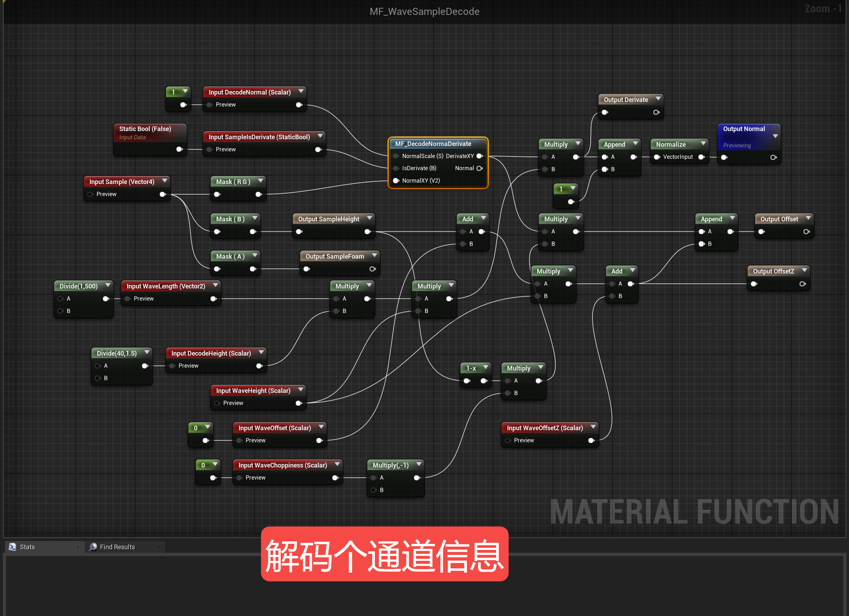
Task: Open the Find Results tab
Action: 117,547
